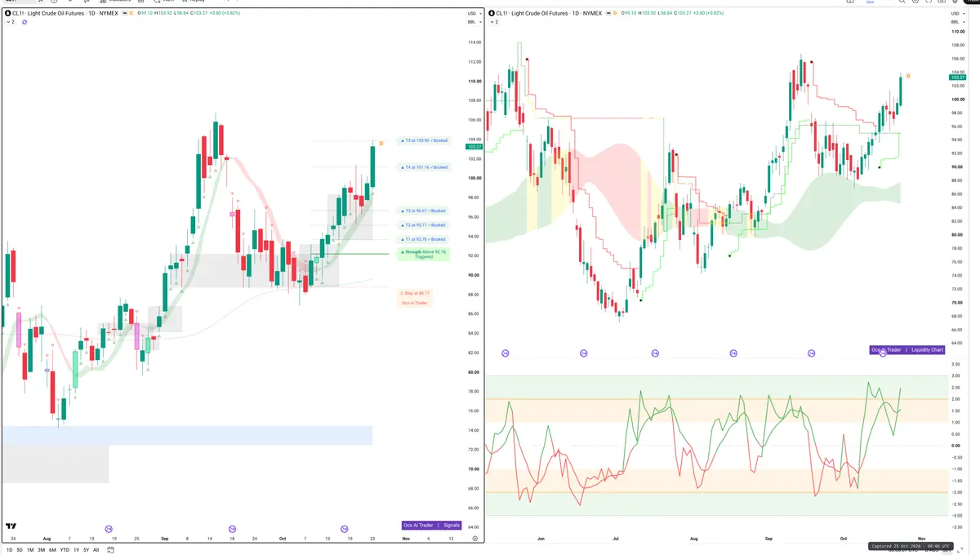Open left chart time axis settings gear
Viewport: 980px width, 555px height.
point(474,539)
